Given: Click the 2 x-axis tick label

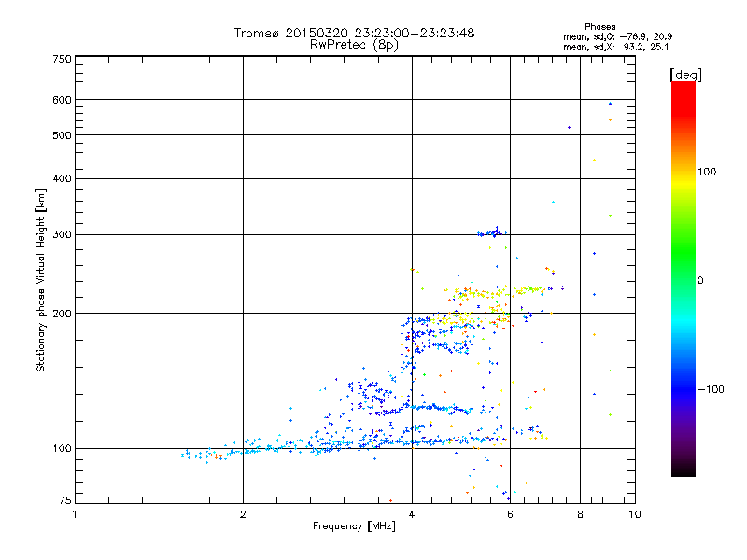Looking at the screenshot, I should click(243, 514).
